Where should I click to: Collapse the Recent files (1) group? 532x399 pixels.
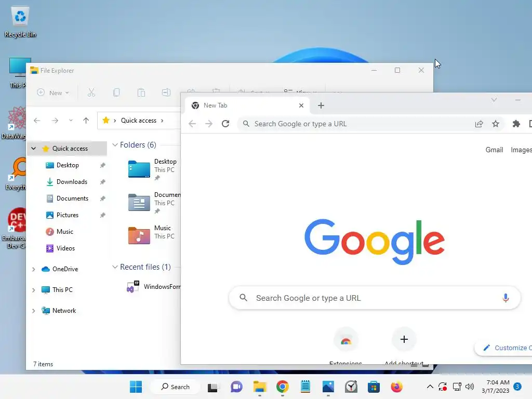[x=115, y=267]
